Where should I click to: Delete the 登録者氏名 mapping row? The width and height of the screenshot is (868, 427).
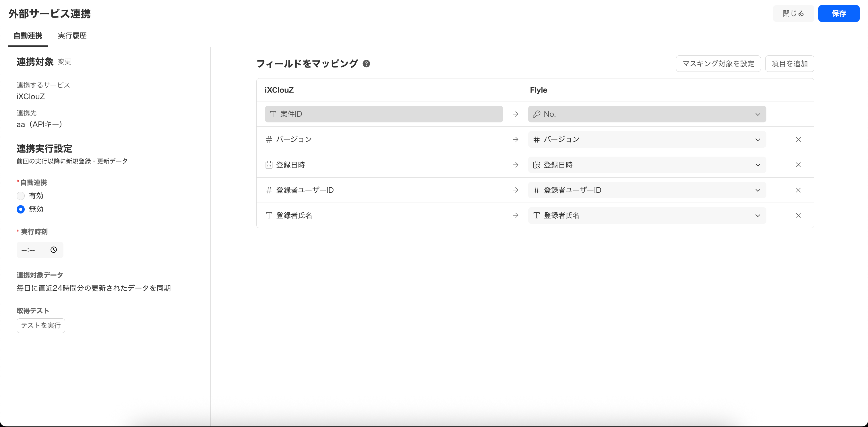coord(798,216)
